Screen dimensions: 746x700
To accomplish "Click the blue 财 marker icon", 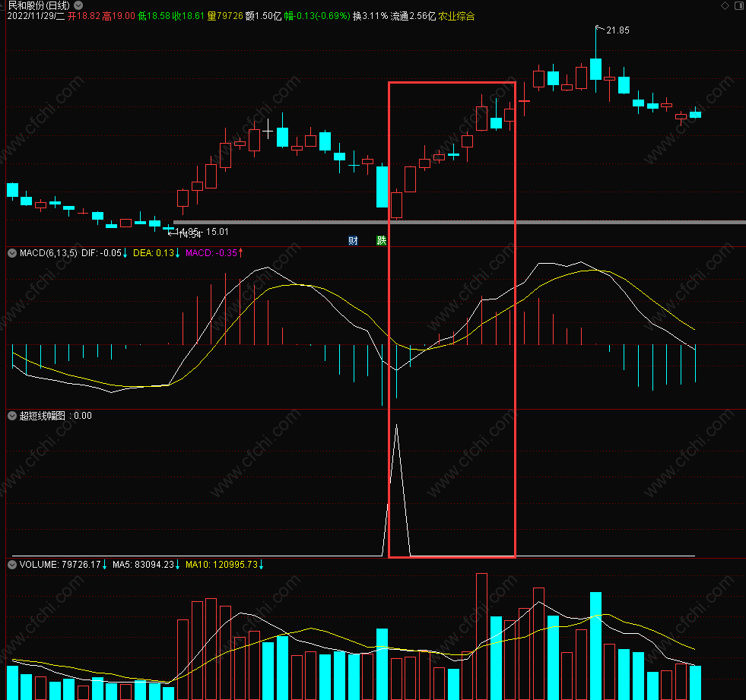I will point(353,241).
